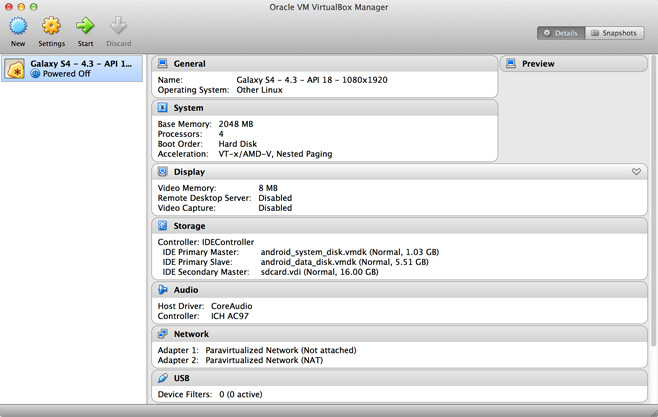Click Video Capture 'Disabled' value
Image resolution: width=658 pixels, height=417 pixels.
[x=275, y=208]
